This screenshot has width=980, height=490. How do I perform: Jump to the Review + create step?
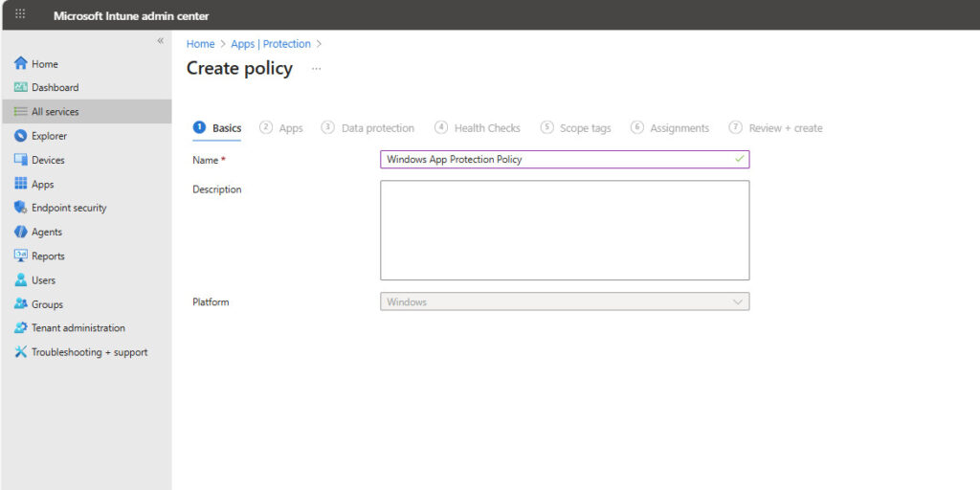pyautogui.click(x=785, y=128)
